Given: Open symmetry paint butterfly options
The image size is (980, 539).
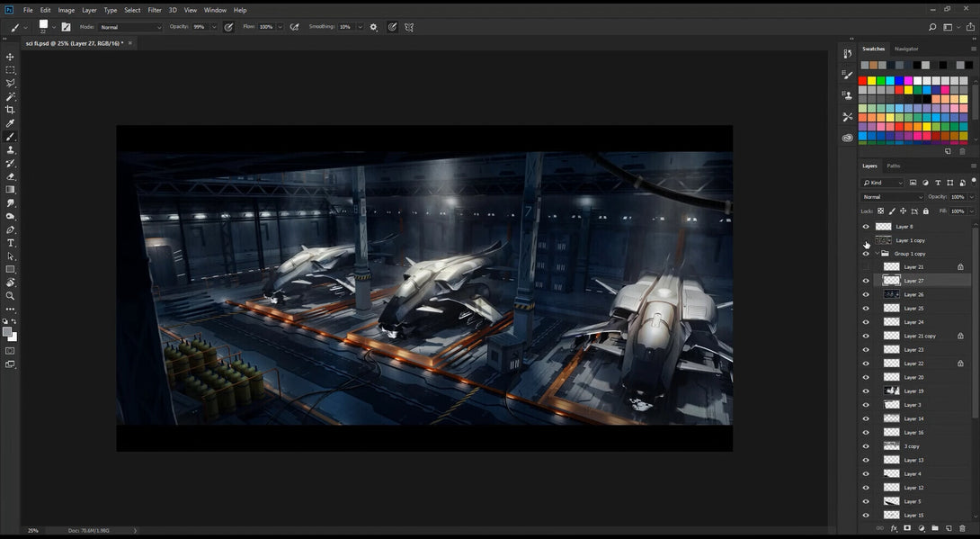Looking at the screenshot, I should (x=409, y=27).
